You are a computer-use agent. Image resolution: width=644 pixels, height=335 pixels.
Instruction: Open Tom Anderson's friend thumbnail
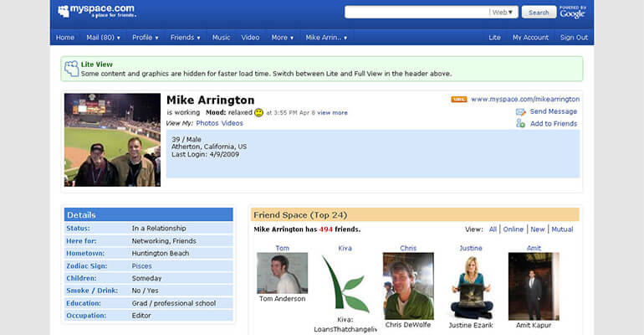(x=282, y=273)
